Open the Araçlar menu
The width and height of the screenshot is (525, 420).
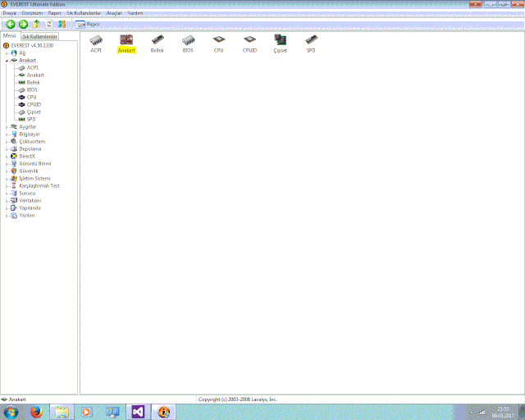point(114,13)
